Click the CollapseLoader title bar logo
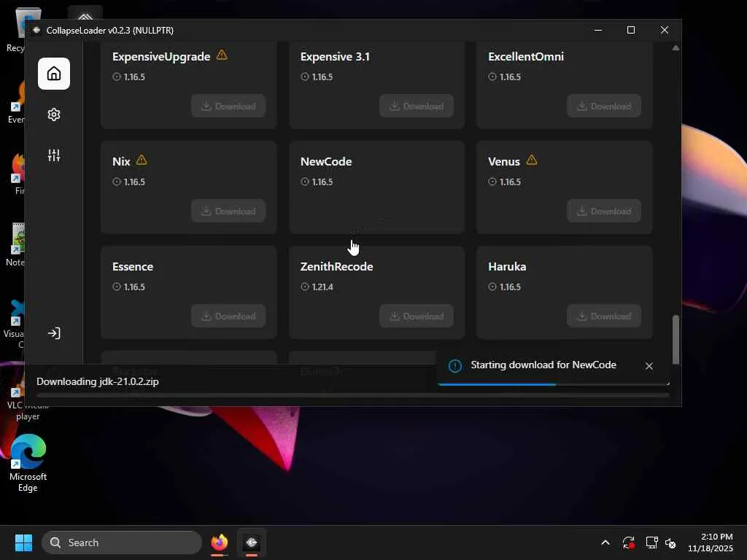Screen dimensions: 747x560 click(36, 30)
